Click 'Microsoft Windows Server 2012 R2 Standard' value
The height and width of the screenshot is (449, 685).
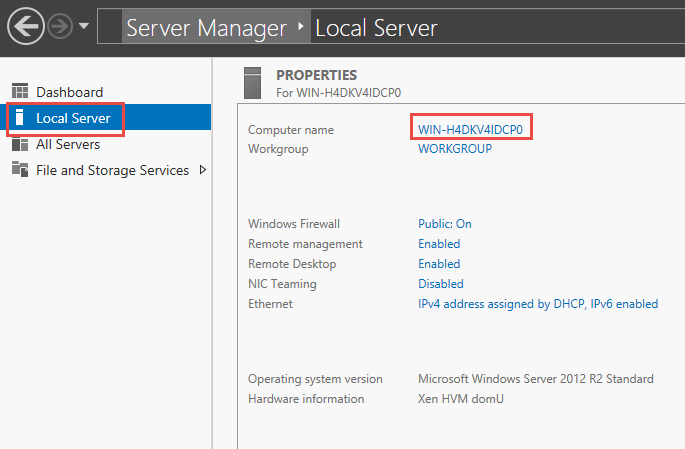536,379
